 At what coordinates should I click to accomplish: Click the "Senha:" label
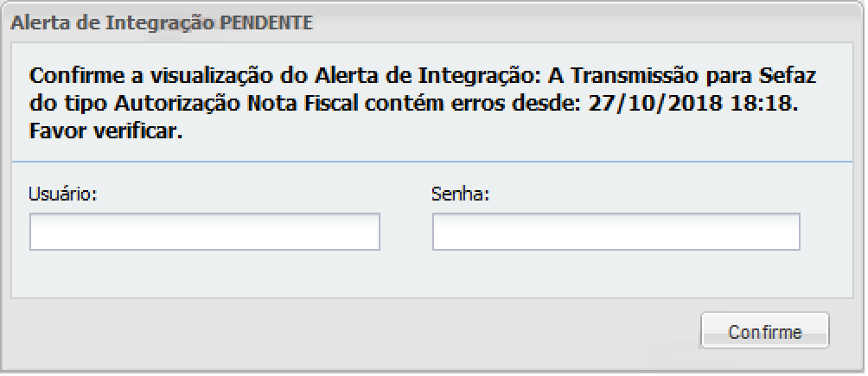(x=460, y=194)
